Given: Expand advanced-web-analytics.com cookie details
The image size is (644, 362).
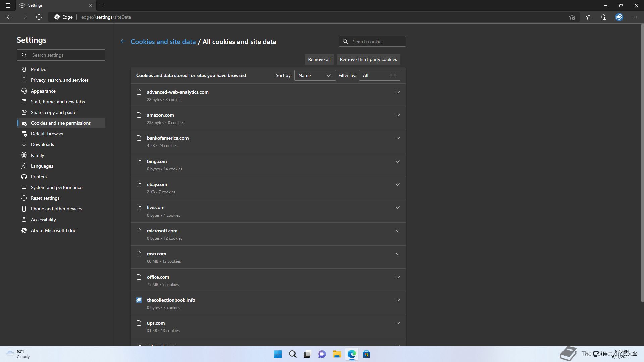Looking at the screenshot, I should point(397,92).
